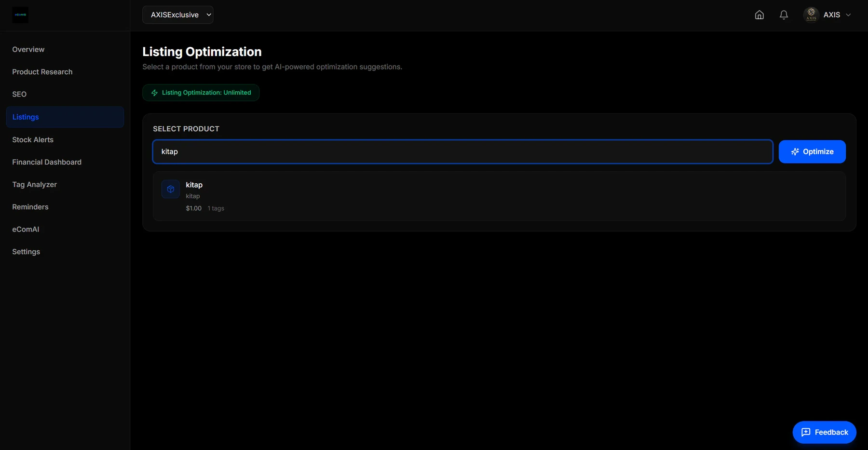Go to Overview in sidebar
Viewport: 868px width, 450px height.
point(28,49)
